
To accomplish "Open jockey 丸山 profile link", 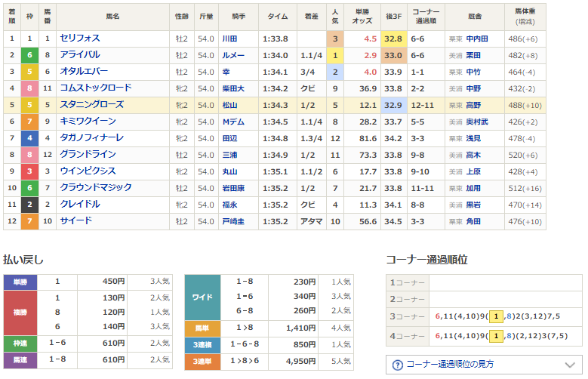I will pos(229,171).
